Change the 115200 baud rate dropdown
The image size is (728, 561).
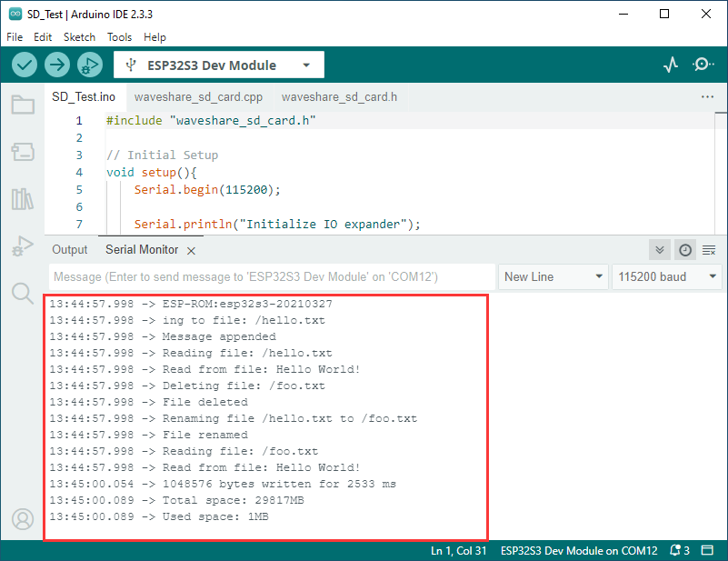(667, 276)
